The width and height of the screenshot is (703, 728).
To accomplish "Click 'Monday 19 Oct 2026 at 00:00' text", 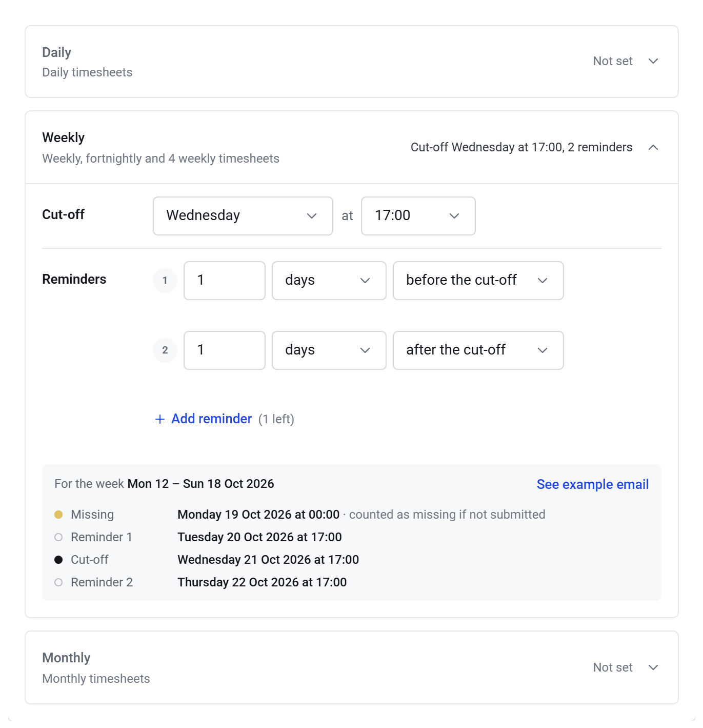I will 258,515.
